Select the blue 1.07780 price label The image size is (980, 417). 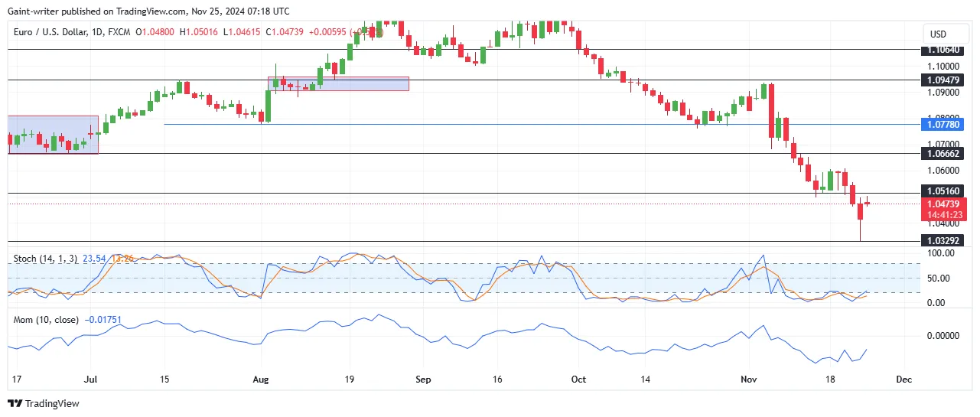(x=944, y=124)
